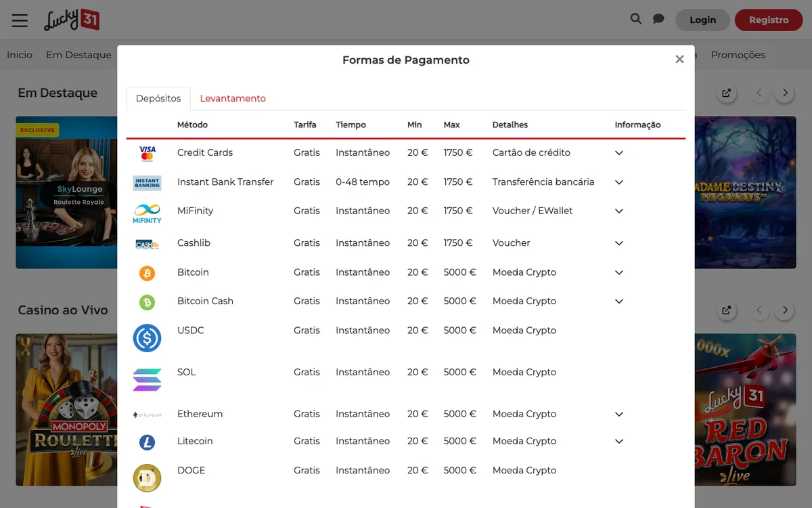The width and height of the screenshot is (812, 508).
Task: Click the orange Bitcoin icon
Action: (147, 273)
